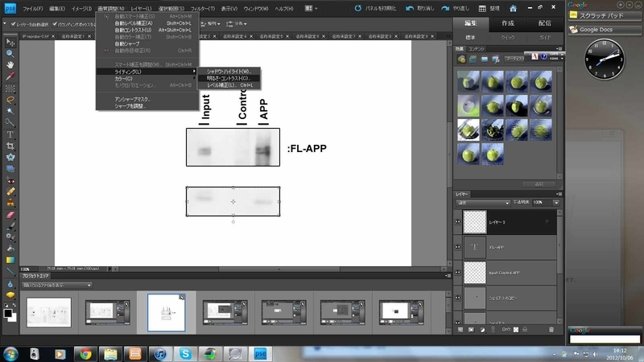Click パネルを初期化 reset panels button
The image size is (644, 362).
coord(375,8)
